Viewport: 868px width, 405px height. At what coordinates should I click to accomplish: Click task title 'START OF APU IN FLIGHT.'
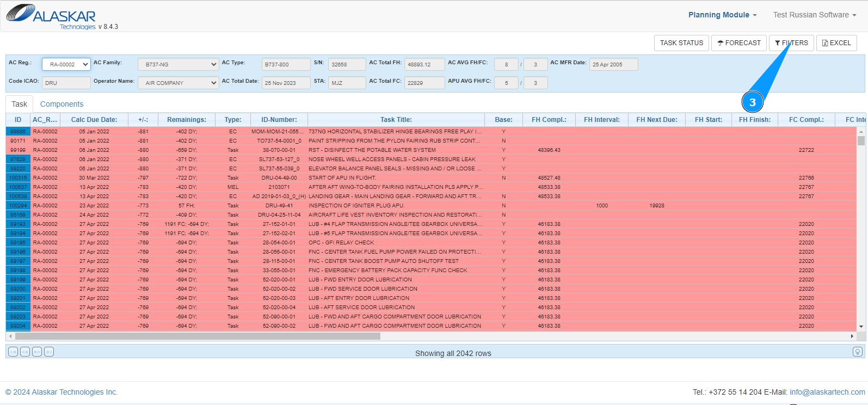[x=342, y=178]
